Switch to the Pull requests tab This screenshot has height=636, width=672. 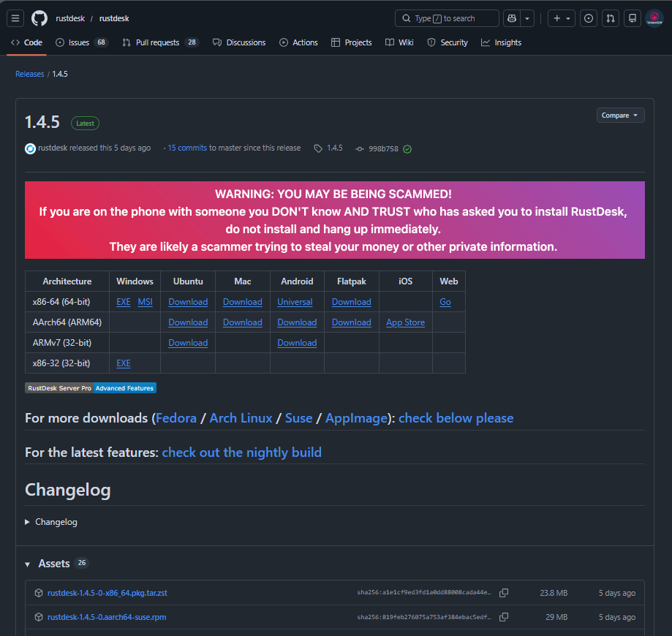(x=161, y=42)
